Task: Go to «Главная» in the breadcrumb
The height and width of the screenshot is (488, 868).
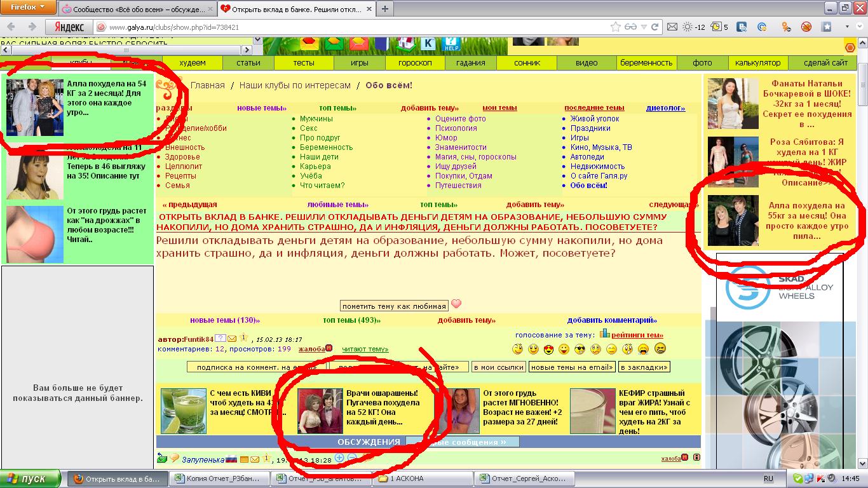Action: [x=208, y=85]
